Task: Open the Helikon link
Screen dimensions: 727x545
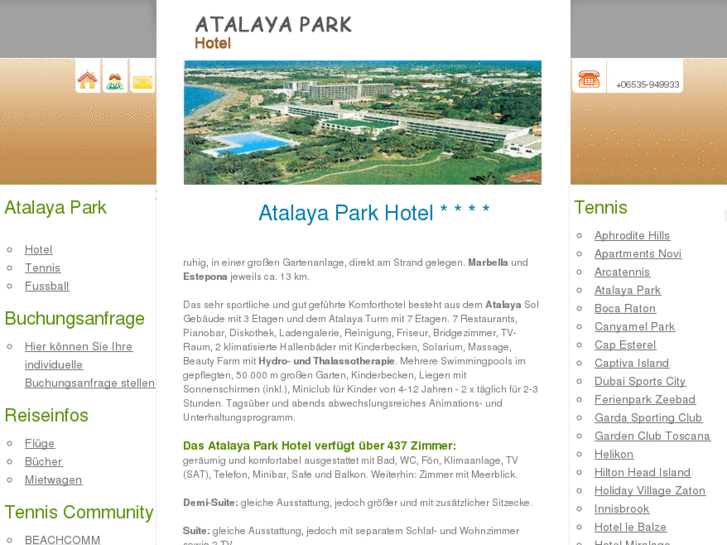Action: [614, 454]
